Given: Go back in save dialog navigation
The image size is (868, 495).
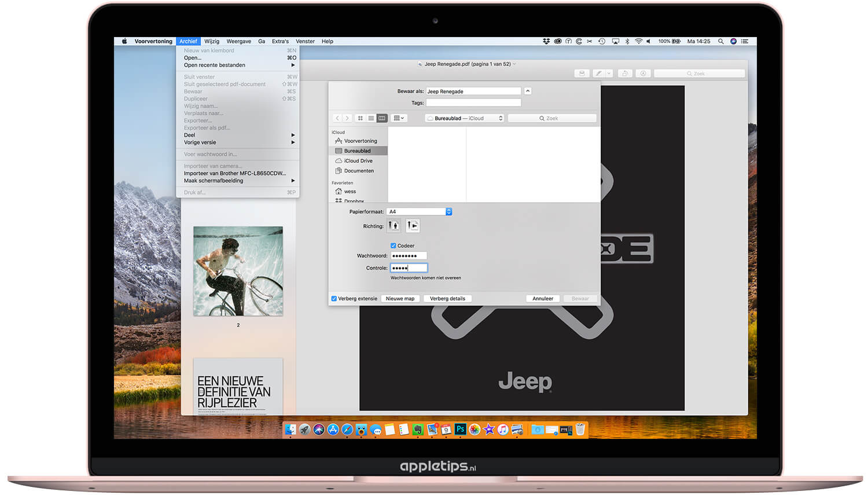Looking at the screenshot, I should coord(337,118).
